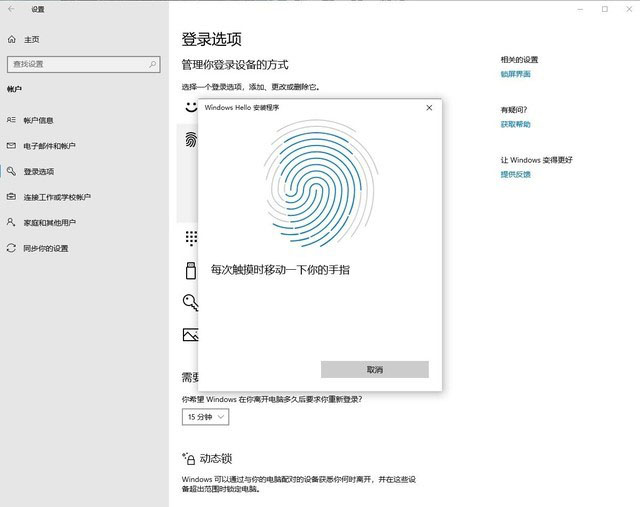Click the back arrow in Settings
The image size is (640, 507).
11,9
